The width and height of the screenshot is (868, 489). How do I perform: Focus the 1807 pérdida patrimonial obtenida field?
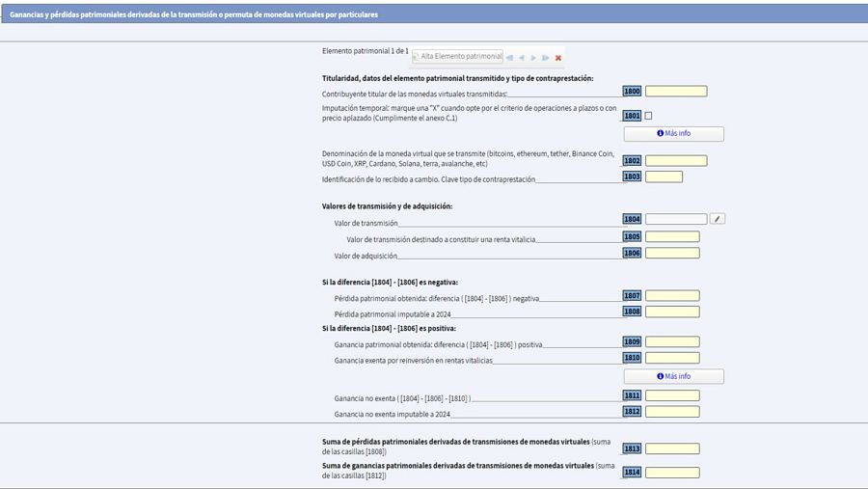672,296
